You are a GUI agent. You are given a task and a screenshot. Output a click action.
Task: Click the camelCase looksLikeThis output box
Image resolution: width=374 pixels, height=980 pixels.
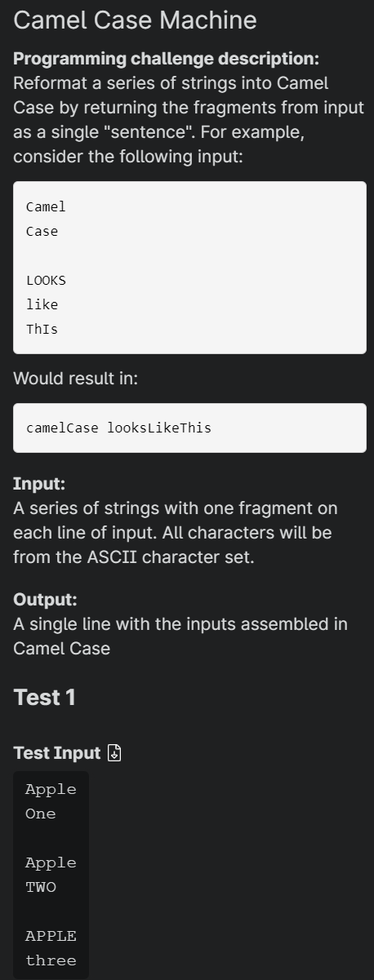click(x=189, y=428)
